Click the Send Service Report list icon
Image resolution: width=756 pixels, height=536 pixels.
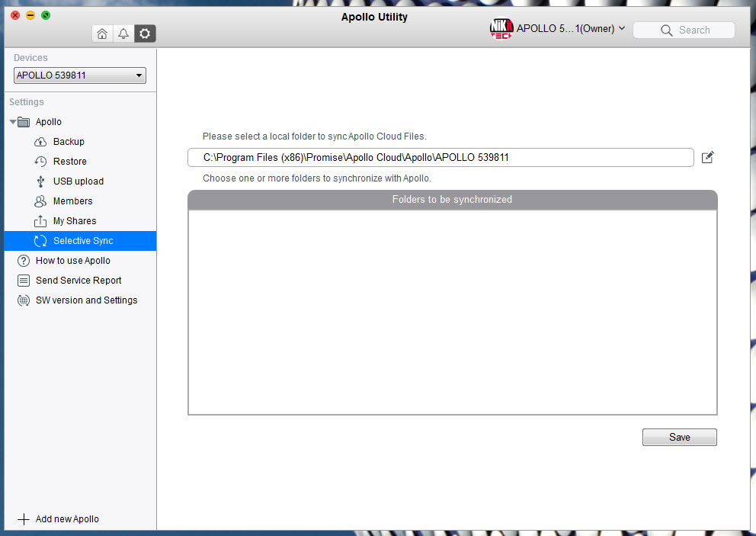pyautogui.click(x=23, y=281)
